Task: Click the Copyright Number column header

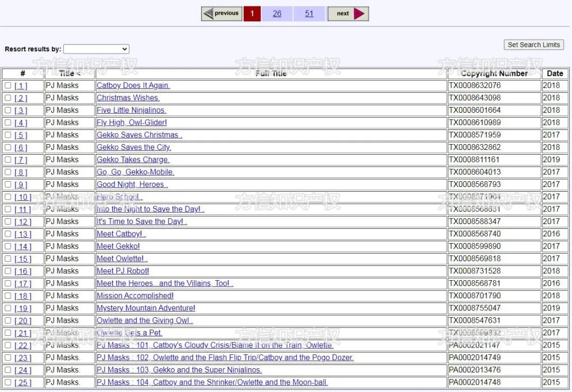Action: [494, 73]
